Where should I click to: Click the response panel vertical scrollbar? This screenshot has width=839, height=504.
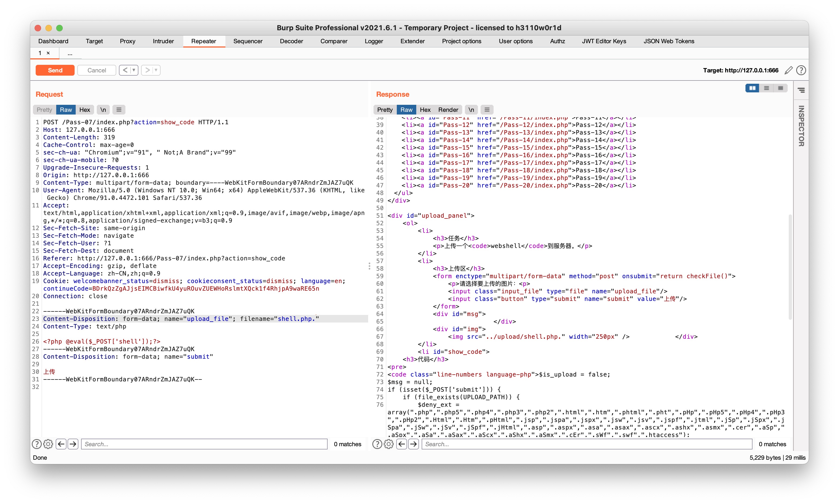point(790,267)
